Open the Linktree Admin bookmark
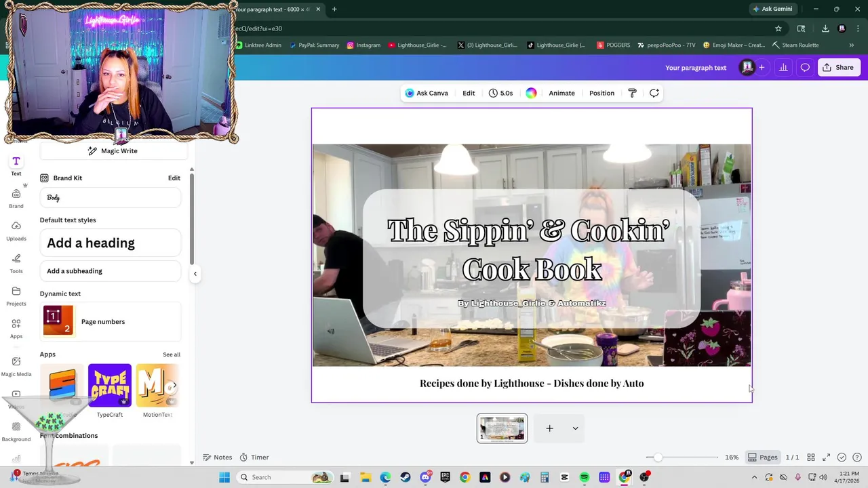Image resolution: width=868 pixels, height=488 pixels. (258, 45)
